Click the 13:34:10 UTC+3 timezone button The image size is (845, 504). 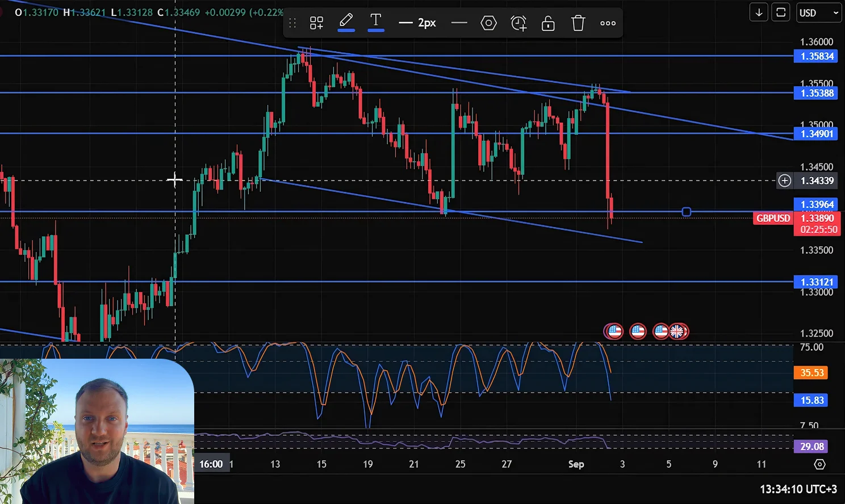point(798,489)
